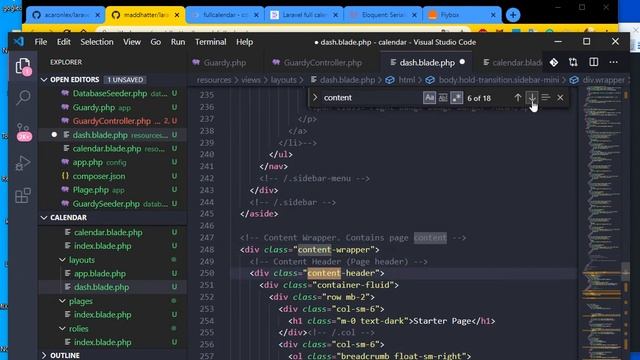Screen dimensions: 640x360
Task: Open the Explorer view in activity bar
Action: click(23, 66)
